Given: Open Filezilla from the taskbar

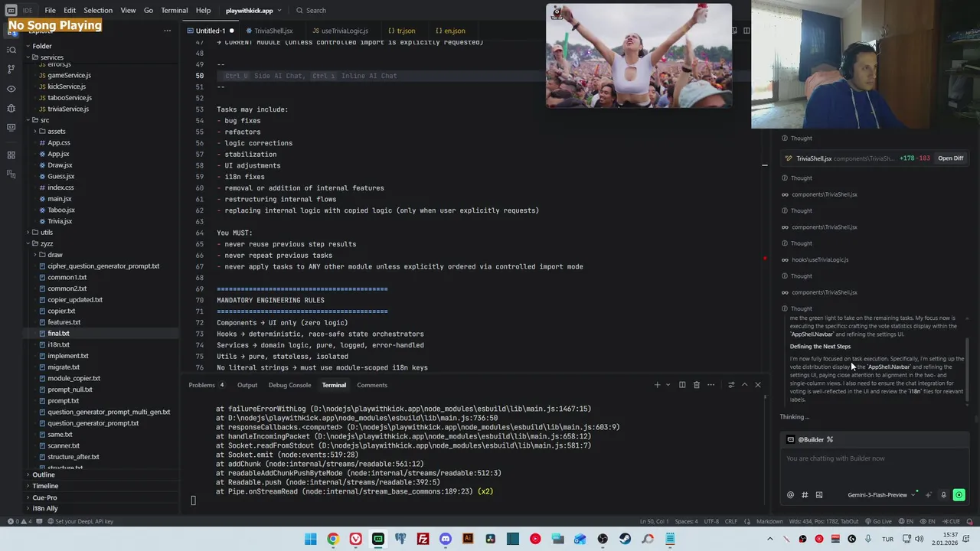Looking at the screenshot, I should [x=423, y=539].
